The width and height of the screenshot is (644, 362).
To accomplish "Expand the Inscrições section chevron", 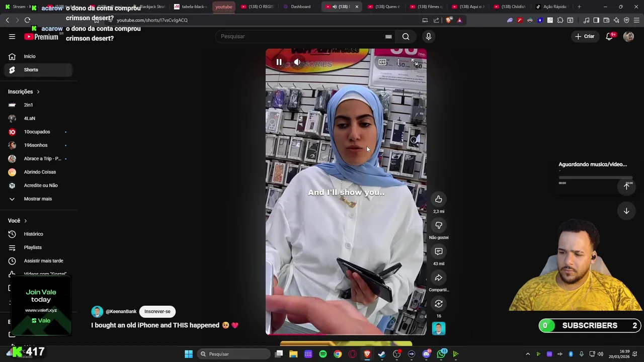I will point(38,92).
